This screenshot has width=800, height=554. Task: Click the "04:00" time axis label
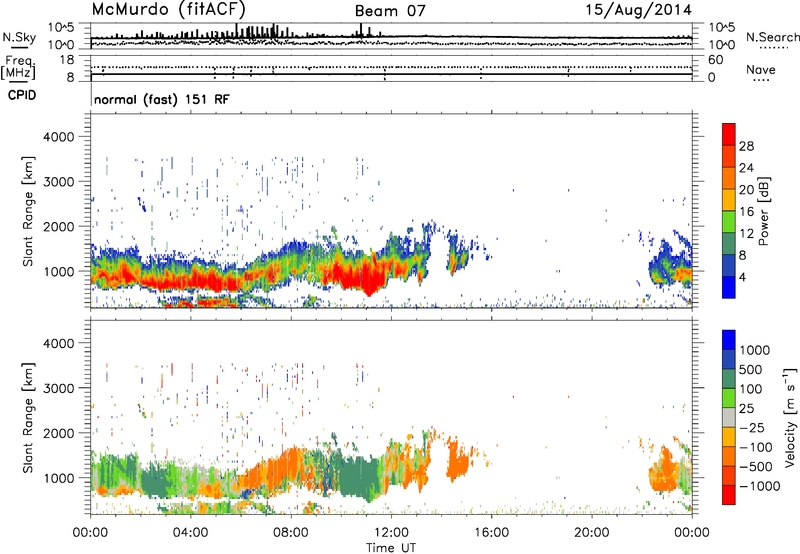tap(190, 533)
